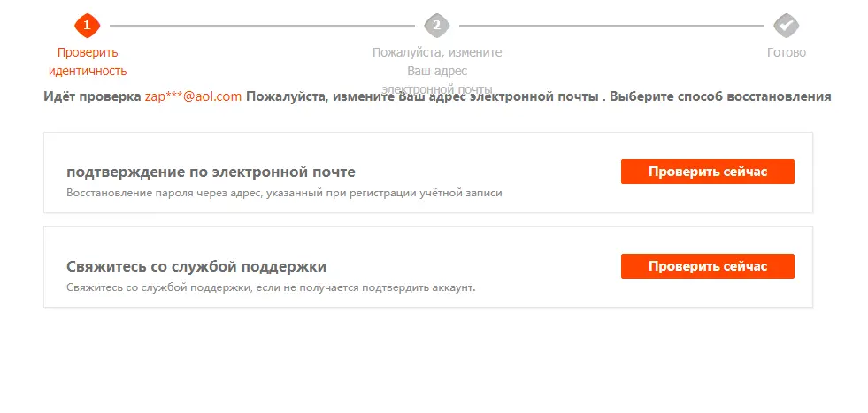The height and width of the screenshot is (413, 868).
Task: Click the progress line between steps 1 and 2
Action: coord(262,26)
